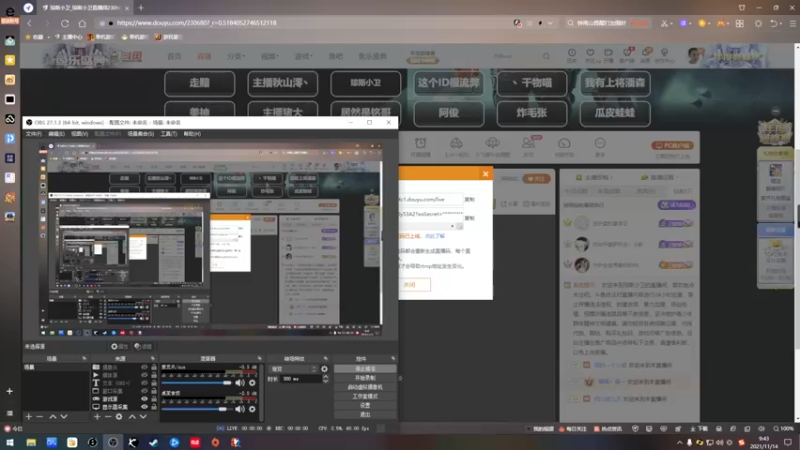Screen dimensions: 800x450
Task: Adjust transition duration stepper arrows in OBS
Action: pyautogui.click(x=326, y=379)
